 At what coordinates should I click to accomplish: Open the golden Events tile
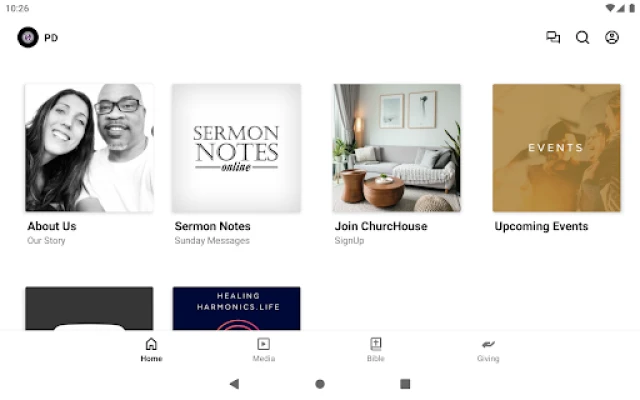point(556,148)
